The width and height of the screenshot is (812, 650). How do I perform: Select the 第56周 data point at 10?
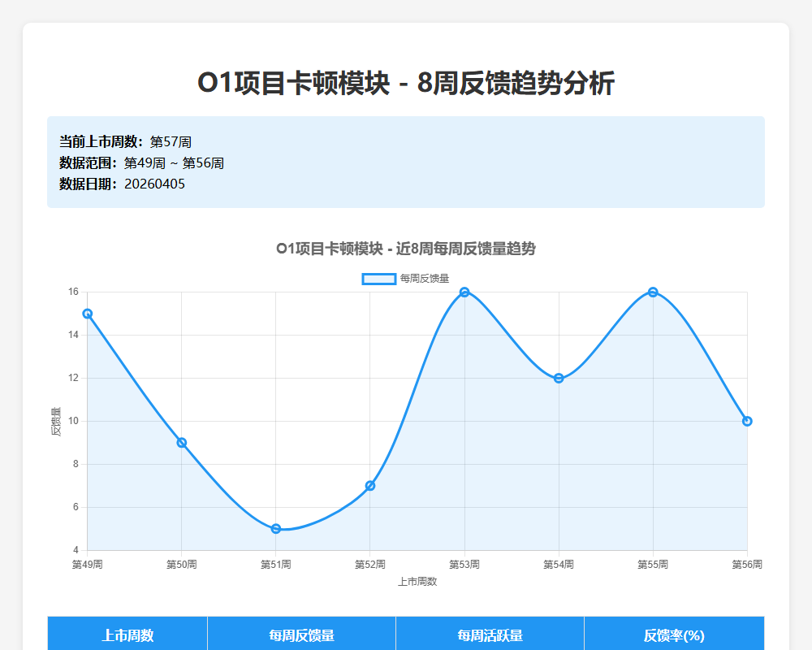tap(747, 422)
